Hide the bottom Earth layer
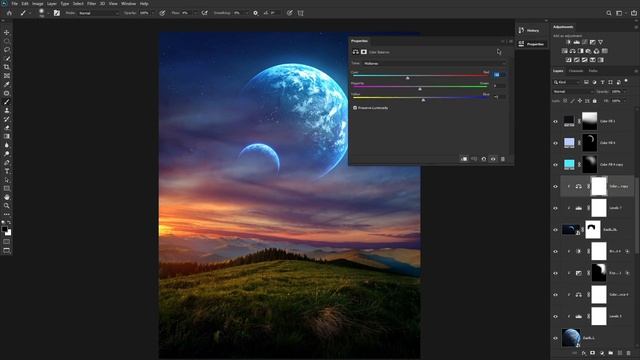The height and width of the screenshot is (360, 640). pos(555,338)
